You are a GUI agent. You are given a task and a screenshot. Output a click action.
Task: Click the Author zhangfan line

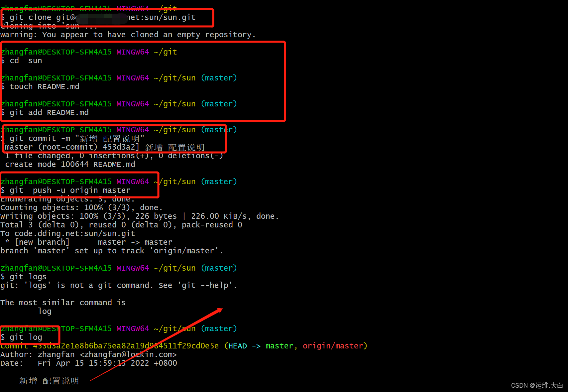point(89,354)
